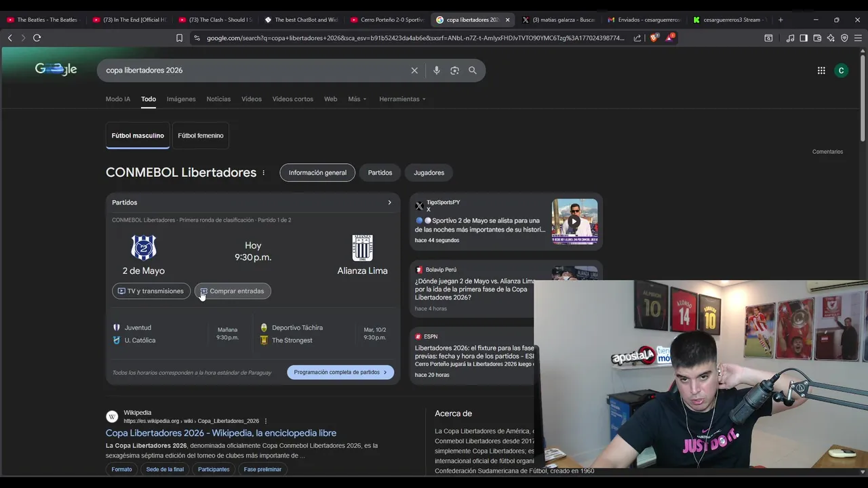Choose the Fútbol masculino tab
Viewport: 868px width, 488px height.
[x=138, y=136]
